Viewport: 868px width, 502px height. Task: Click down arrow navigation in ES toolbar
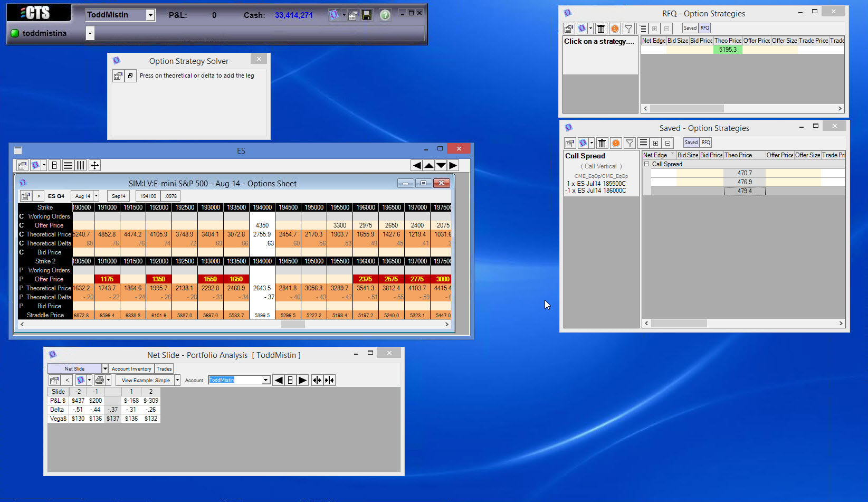441,165
